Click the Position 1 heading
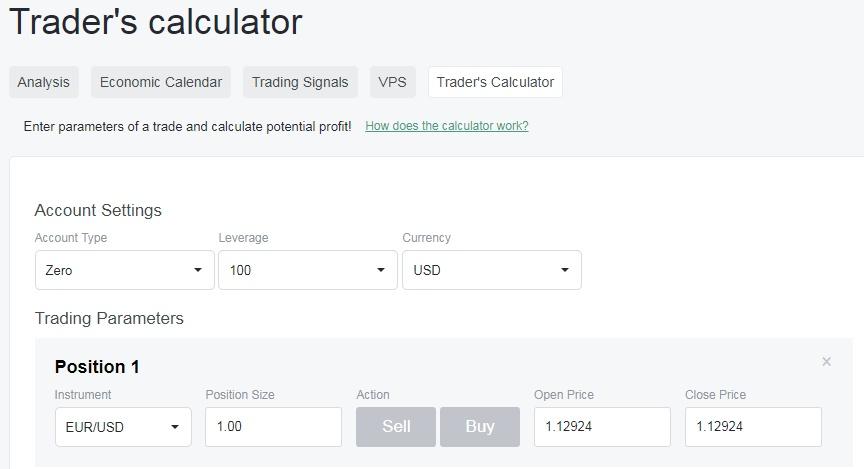This screenshot has width=864, height=469. (x=97, y=367)
